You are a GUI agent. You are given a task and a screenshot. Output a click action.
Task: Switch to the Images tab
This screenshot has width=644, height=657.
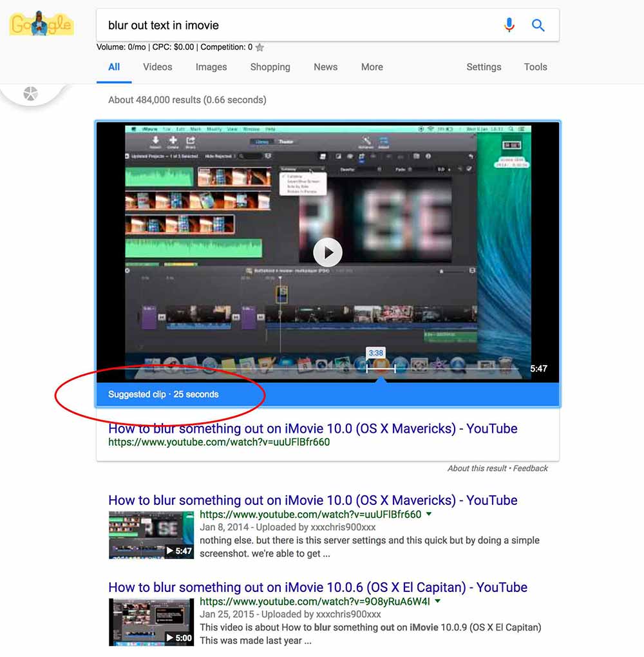tap(211, 67)
